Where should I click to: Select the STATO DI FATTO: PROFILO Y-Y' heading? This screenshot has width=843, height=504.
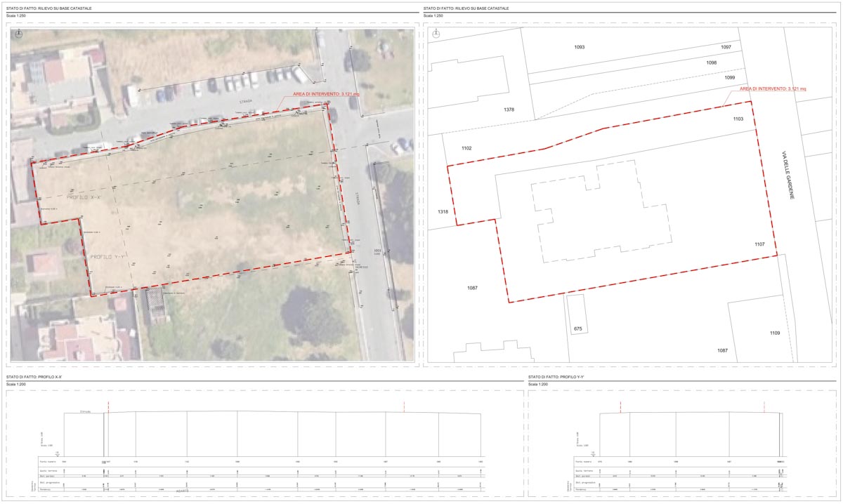click(556, 377)
